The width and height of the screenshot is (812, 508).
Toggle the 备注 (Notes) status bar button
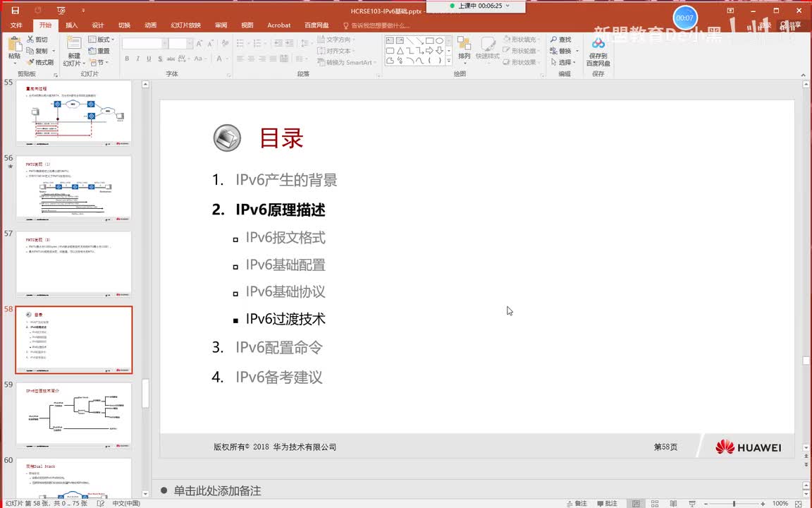click(x=577, y=503)
